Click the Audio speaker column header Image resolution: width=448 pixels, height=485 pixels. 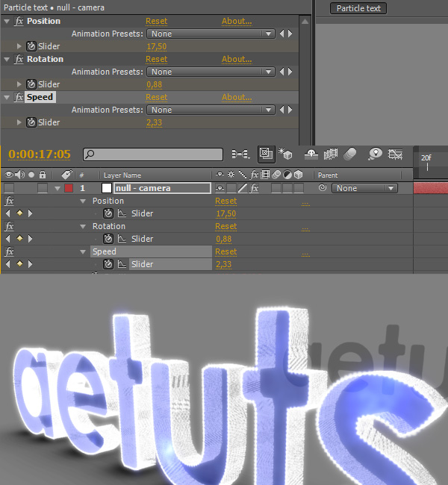click(20, 175)
